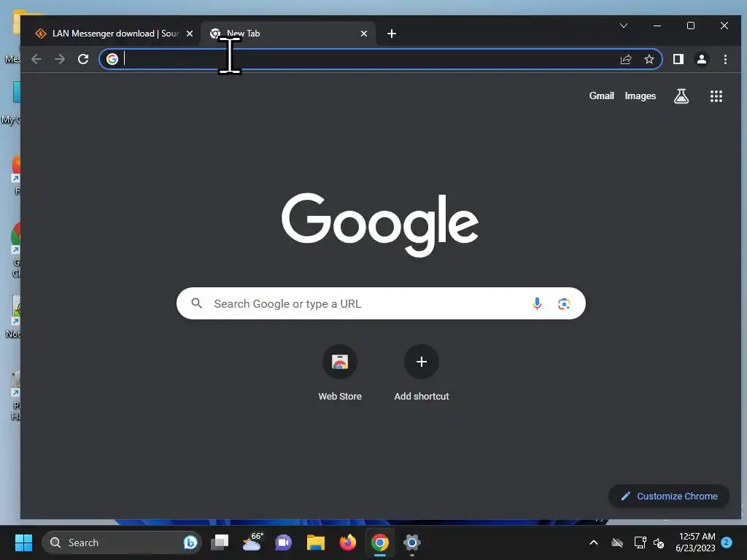Click the Add shortcut button
747x560 pixels.
click(x=422, y=373)
